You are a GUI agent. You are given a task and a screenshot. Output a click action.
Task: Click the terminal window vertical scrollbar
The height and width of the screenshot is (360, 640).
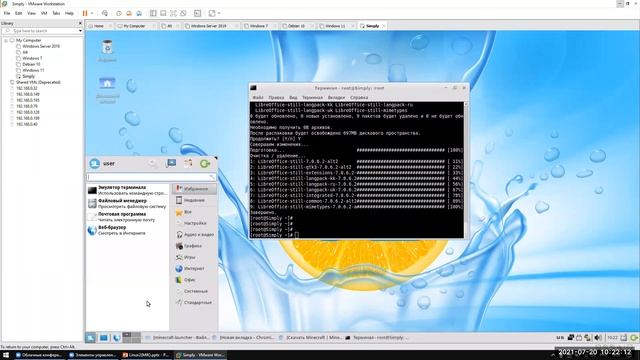coord(466,169)
